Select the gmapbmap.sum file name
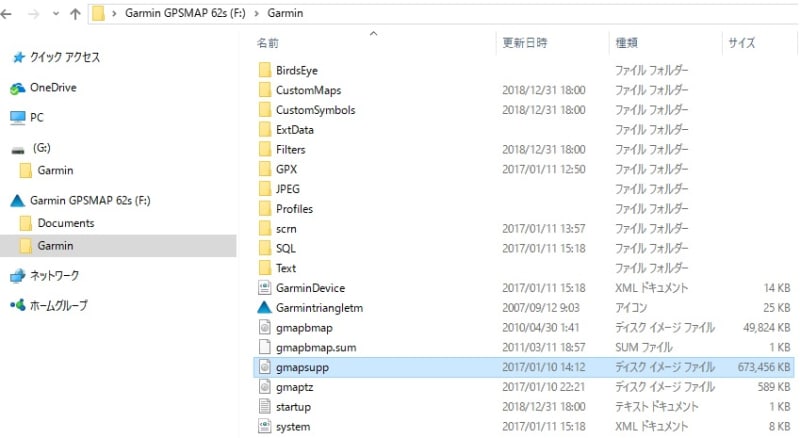 [x=316, y=348]
